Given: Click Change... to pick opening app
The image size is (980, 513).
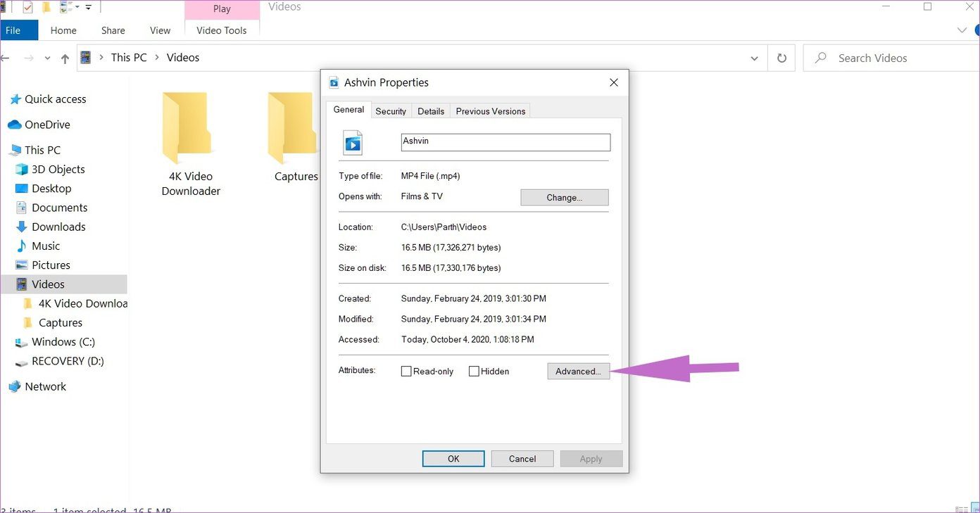Looking at the screenshot, I should pos(565,198).
